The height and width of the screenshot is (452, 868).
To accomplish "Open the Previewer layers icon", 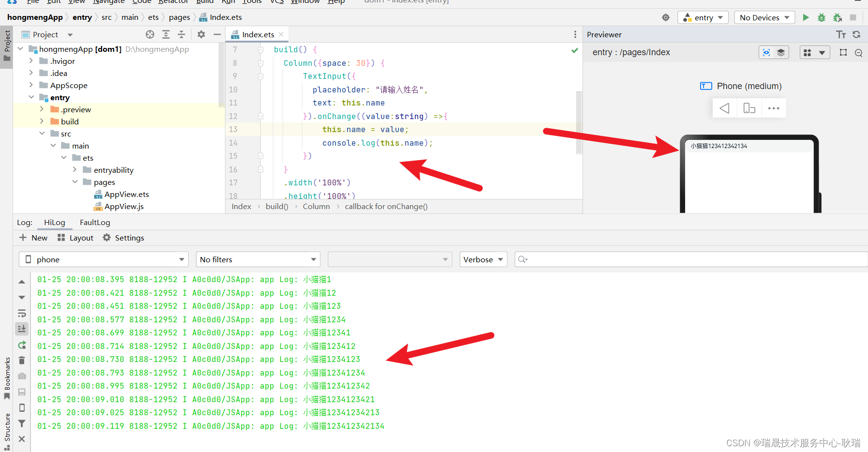I will (781, 52).
